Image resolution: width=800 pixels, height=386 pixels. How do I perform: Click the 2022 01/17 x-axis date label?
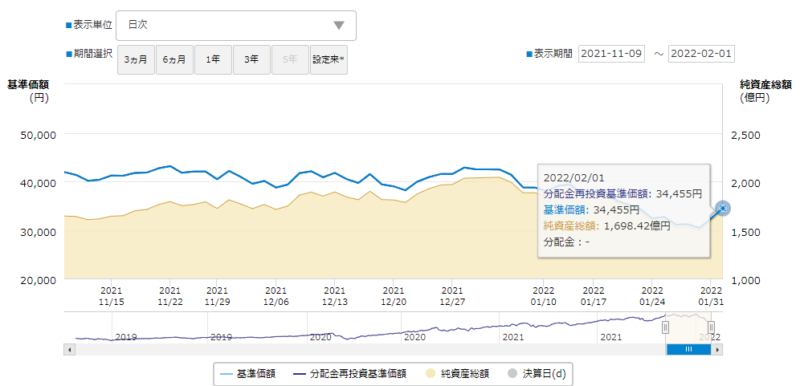click(x=593, y=296)
